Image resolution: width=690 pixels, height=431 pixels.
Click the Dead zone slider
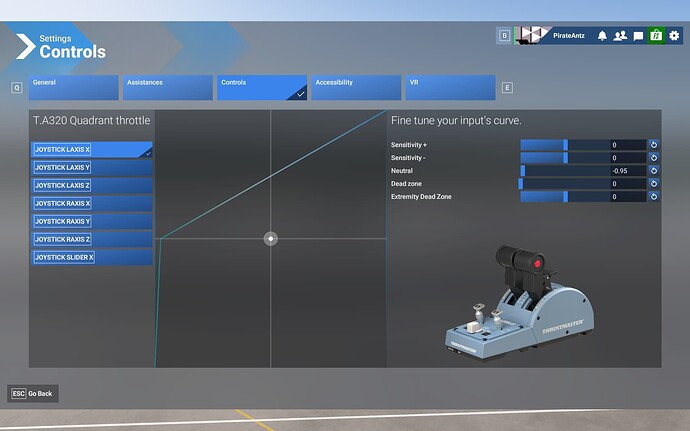point(565,184)
